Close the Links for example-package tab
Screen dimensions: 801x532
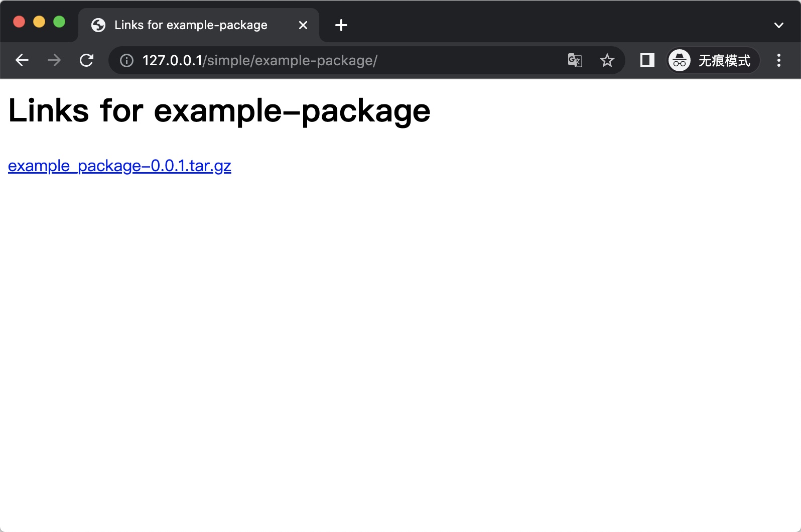coord(303,25)
